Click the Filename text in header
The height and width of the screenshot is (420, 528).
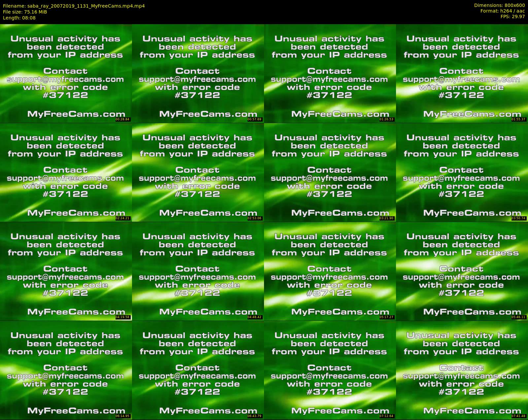click(x=74, y=6)
